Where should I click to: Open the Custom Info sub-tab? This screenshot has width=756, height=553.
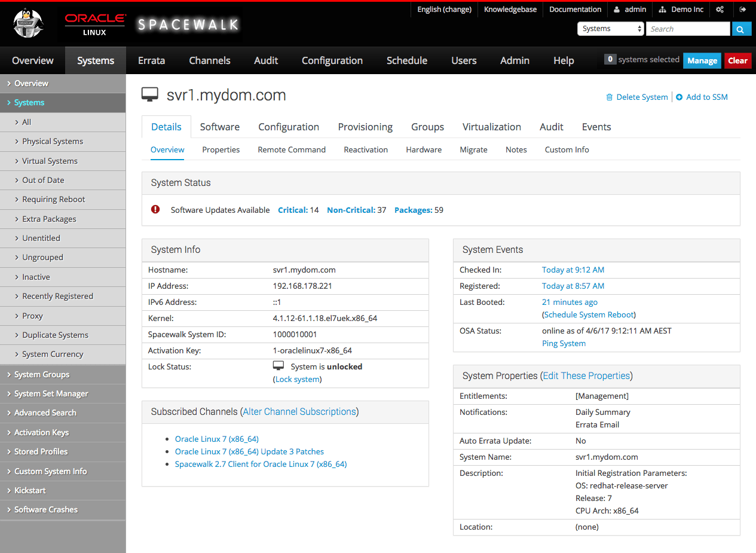coord(567,149)
